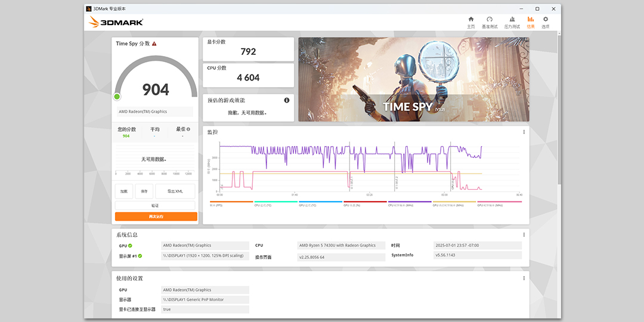
Task: Open the 主页 home tab
Action: [x=470, y=22]
